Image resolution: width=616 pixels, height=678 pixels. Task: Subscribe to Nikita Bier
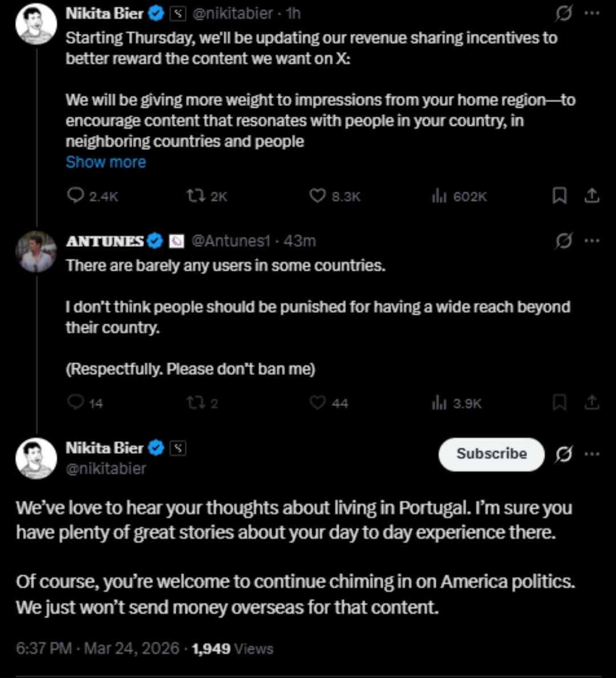point(491,454)
